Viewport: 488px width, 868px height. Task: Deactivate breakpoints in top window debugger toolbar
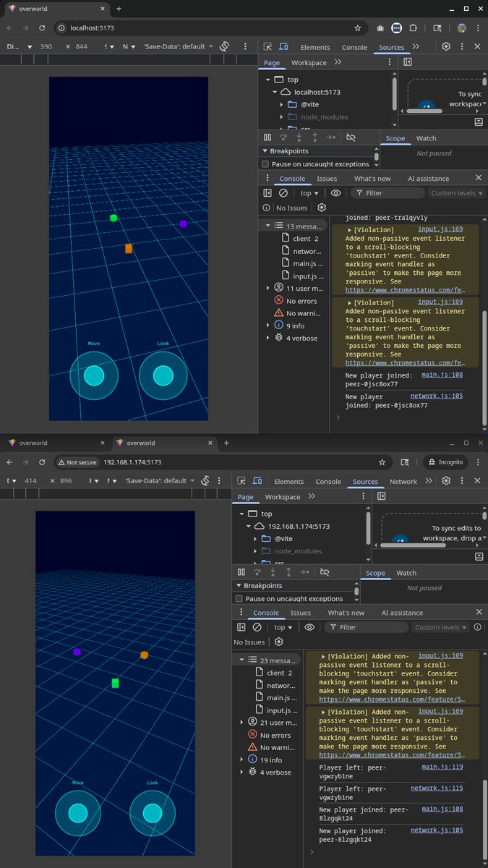click(351, 137)
